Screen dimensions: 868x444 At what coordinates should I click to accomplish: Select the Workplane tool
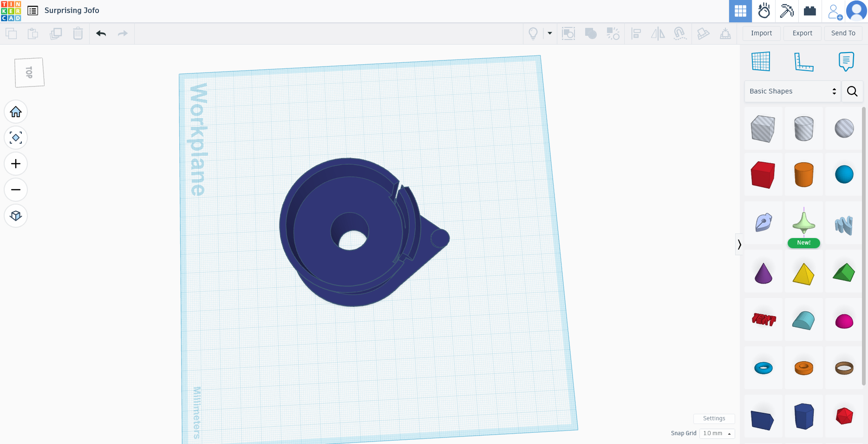click(x=761, y=61)
